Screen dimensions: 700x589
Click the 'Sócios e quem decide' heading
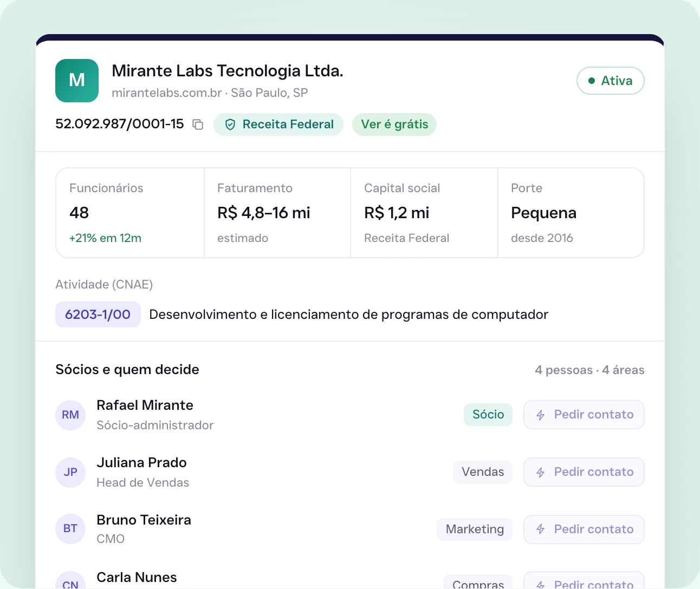[x=127, y=370]
